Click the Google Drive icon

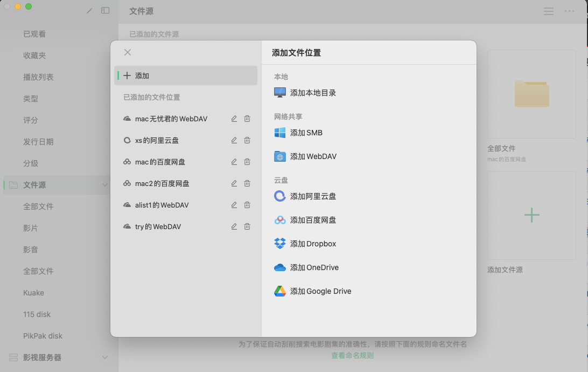280,291
